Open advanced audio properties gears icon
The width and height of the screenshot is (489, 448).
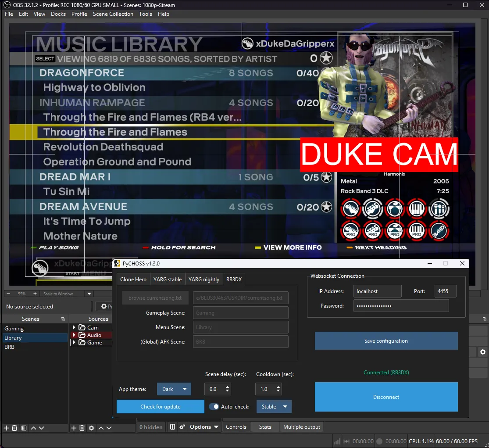click(182, 427)
